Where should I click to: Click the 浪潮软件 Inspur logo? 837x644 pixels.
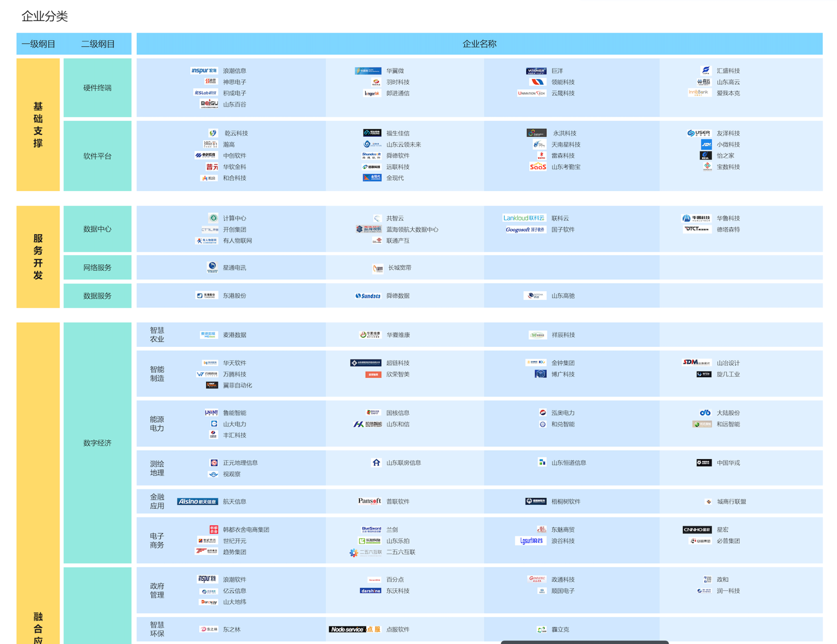[207, 579]
